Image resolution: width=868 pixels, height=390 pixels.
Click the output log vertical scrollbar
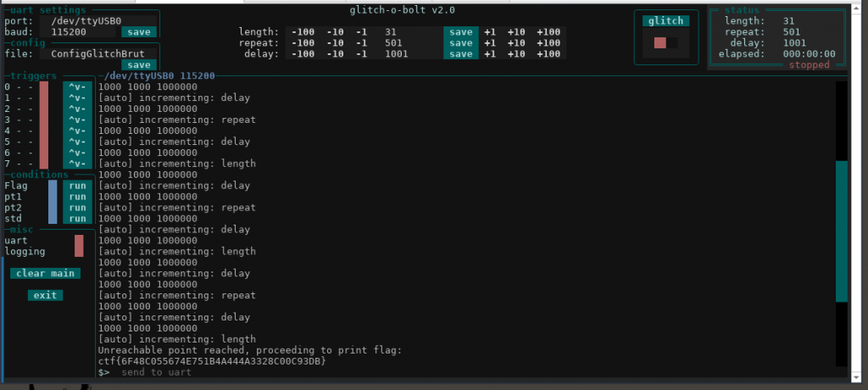pyautogui.click(x=841, y=231)
